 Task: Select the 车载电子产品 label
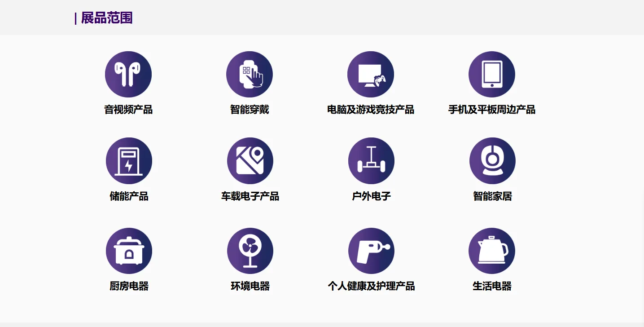[250, 196]
